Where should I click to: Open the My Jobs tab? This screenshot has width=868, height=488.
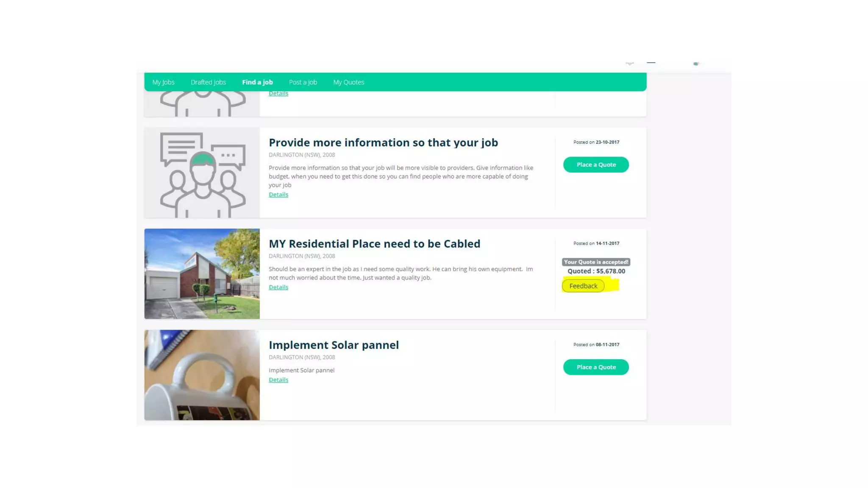click(163, 82)
